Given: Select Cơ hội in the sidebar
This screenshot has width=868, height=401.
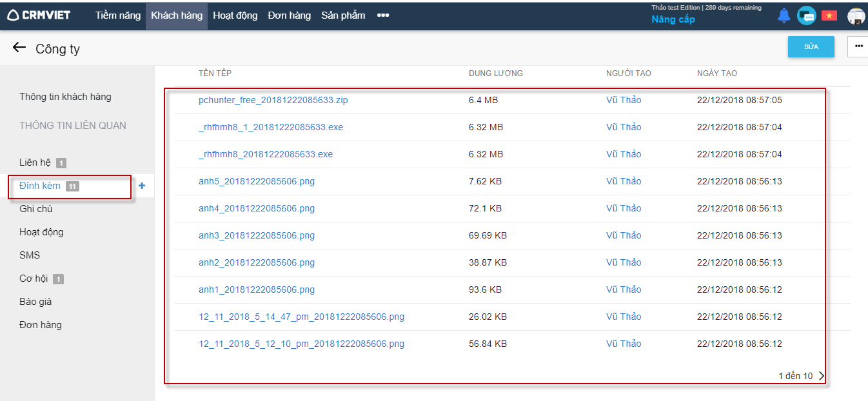Looking at the screenshot, I should [x=34, y=279].
